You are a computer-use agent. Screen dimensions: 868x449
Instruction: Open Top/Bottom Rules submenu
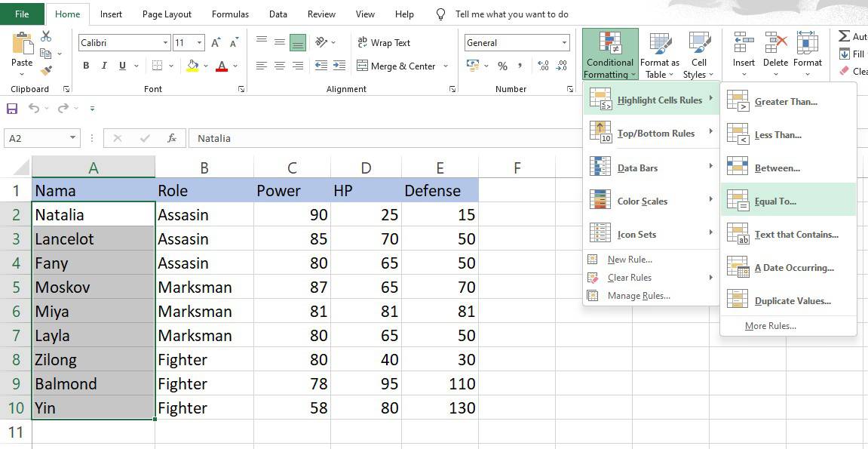(651, 134)
